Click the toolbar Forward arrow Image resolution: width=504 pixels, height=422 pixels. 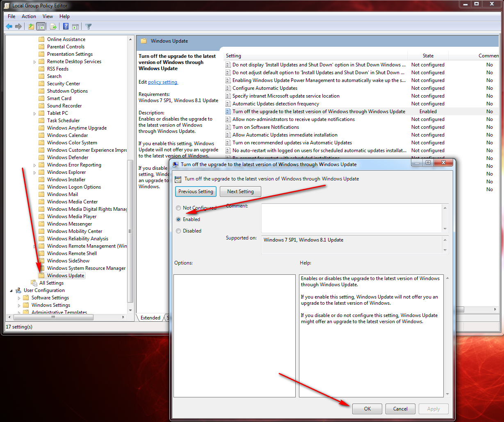18,27
